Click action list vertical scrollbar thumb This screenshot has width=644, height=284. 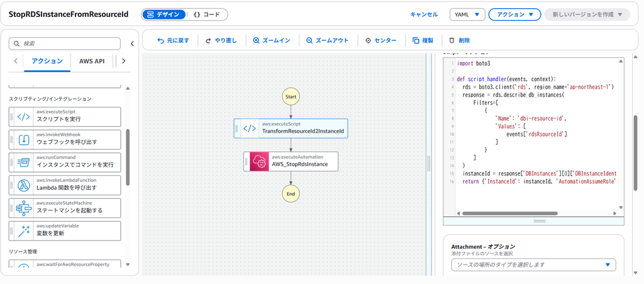127,157
